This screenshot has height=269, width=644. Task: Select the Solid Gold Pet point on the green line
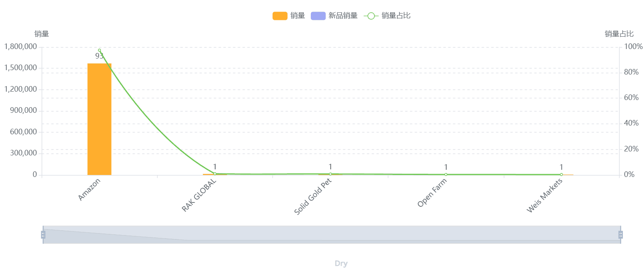(x=330, y=174)
